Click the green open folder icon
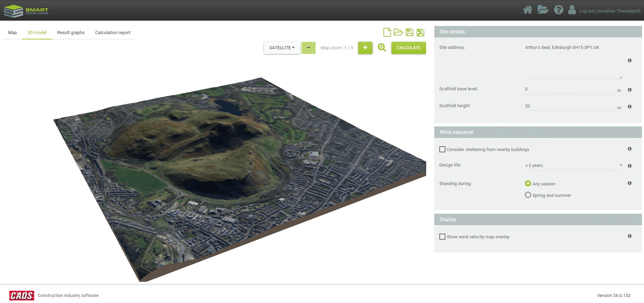 [398, 32]
